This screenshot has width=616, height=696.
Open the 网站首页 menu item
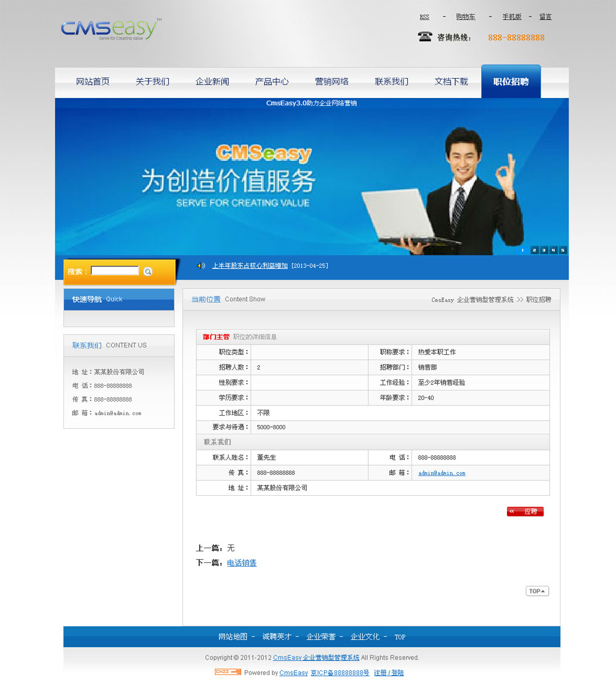pos(92,82)
